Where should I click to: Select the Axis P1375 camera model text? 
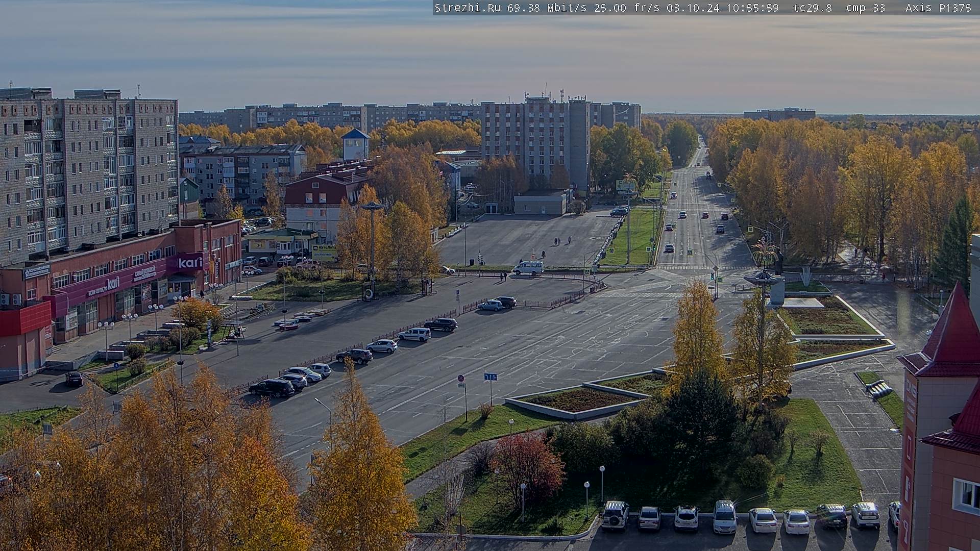click(x=938, y=8)
